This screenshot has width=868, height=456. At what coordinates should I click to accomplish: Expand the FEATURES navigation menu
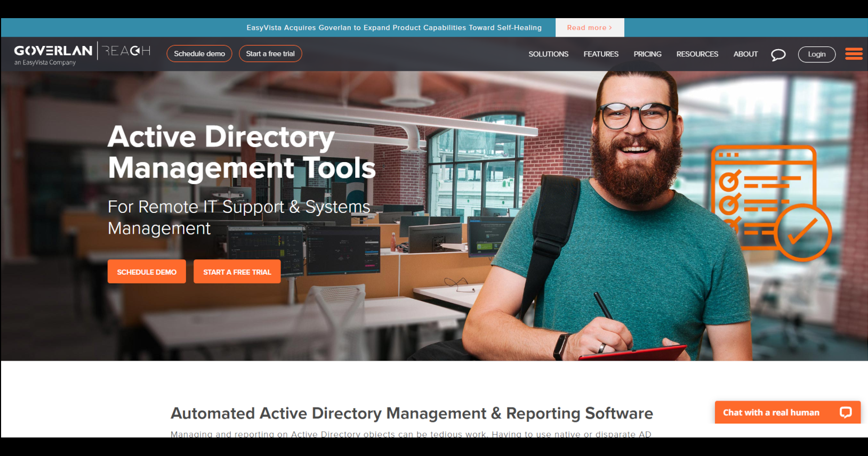(x=601, y=54)
